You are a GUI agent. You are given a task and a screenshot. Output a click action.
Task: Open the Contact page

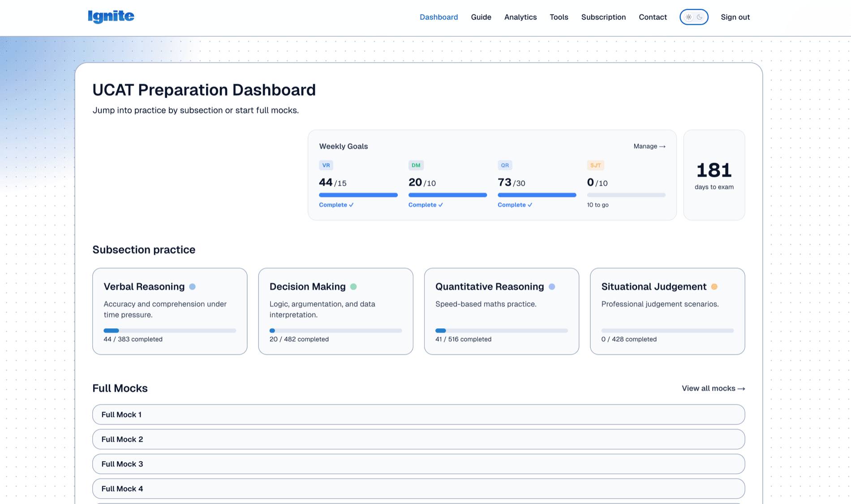653,17
